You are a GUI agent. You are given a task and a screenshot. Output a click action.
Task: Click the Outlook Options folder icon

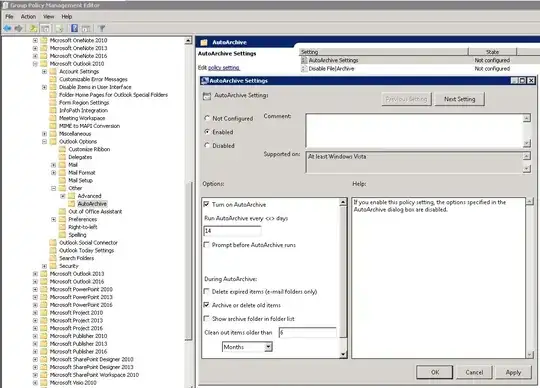click(x=53, y=141)
